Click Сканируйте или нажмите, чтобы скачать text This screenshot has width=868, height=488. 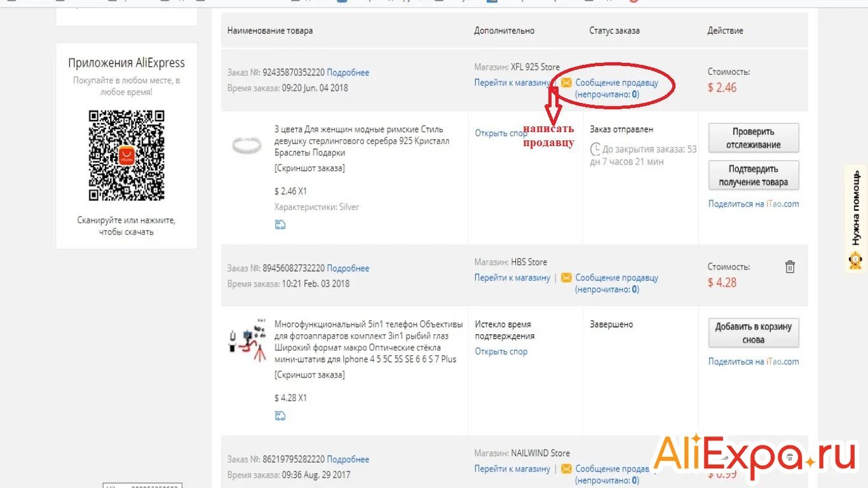pos(126,226)
